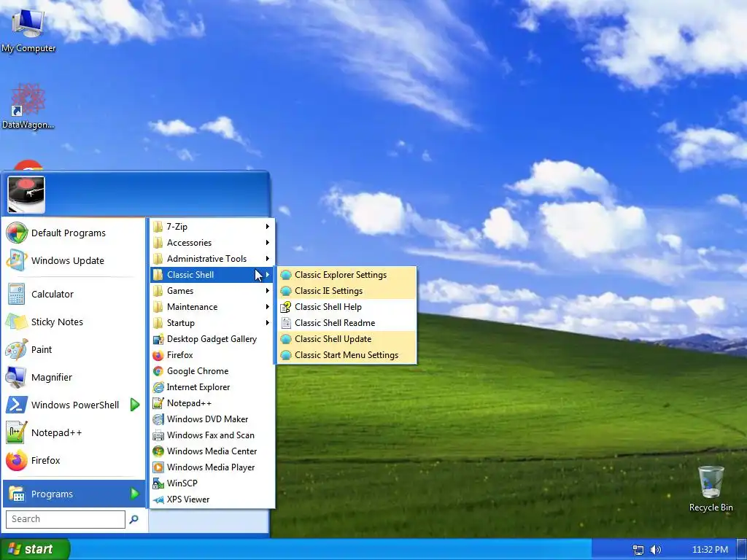Expand the Games folder
The image size is (747, 560).
coord(212,291)
